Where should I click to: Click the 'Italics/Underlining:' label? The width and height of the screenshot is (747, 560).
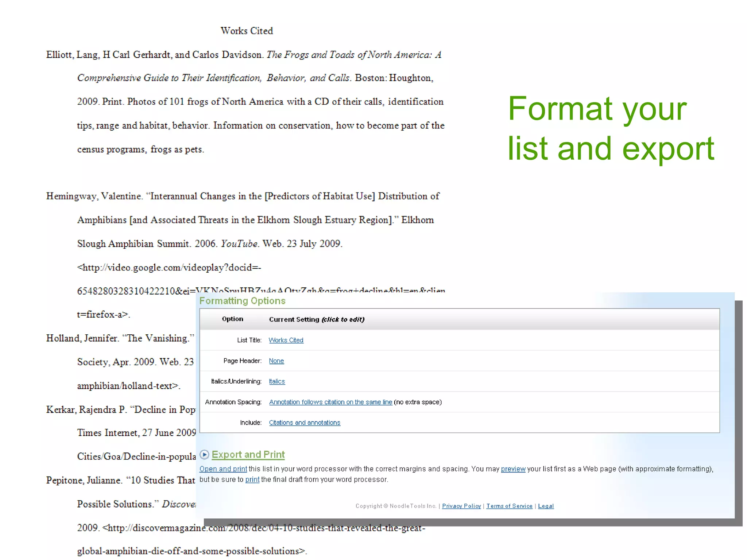click(x=236, y=381)
